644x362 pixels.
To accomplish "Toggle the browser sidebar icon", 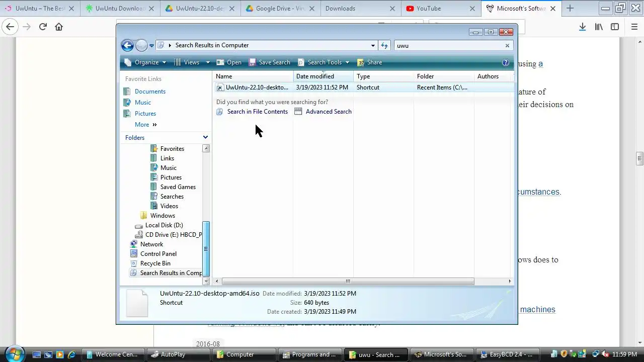I will tap(615, 27).
